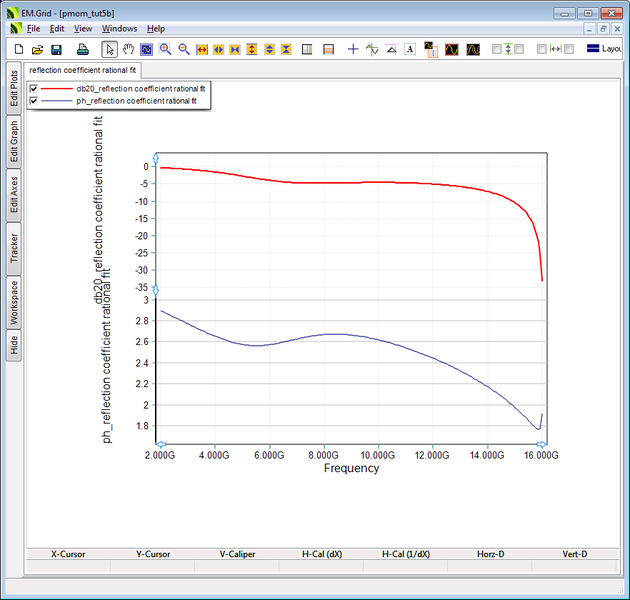The height and width of the screenshot is (600, 630).
Task: Activate the hand pan tool
Action: pos(128,49)
